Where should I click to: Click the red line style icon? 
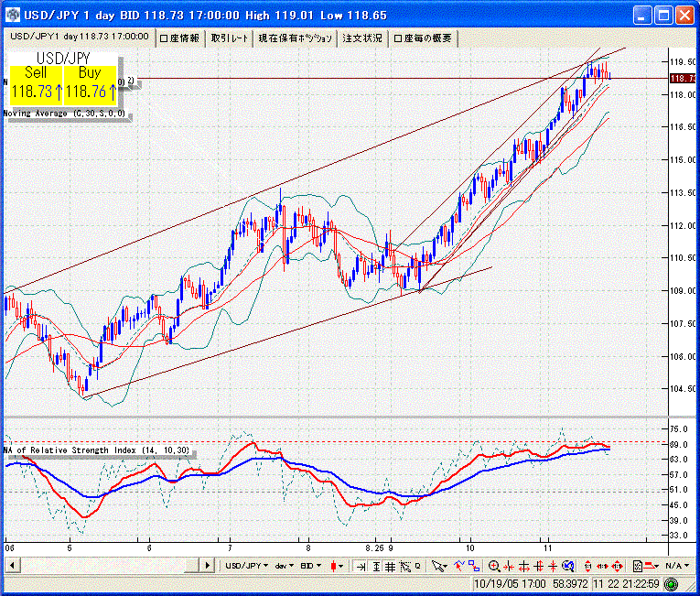pos(650,566)
